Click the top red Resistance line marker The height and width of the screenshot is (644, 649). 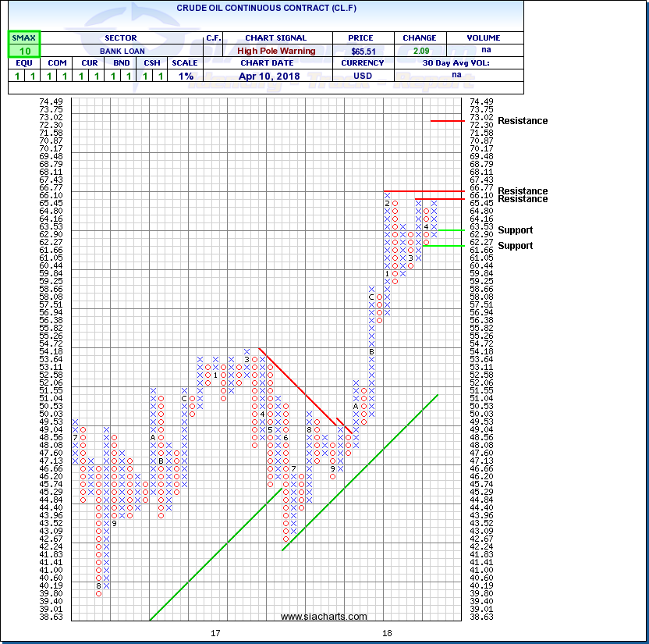tap(447, 120)
